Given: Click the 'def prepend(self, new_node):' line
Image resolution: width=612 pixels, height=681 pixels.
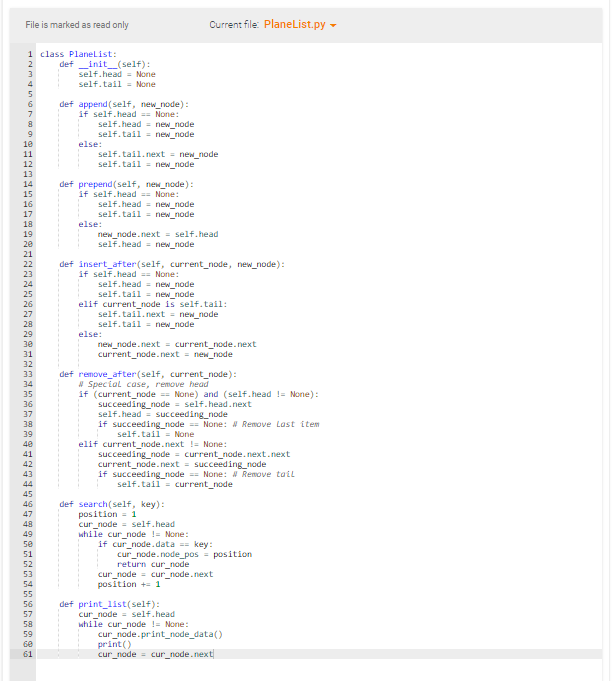Looking at the screenshot, I should coord(126,184).
